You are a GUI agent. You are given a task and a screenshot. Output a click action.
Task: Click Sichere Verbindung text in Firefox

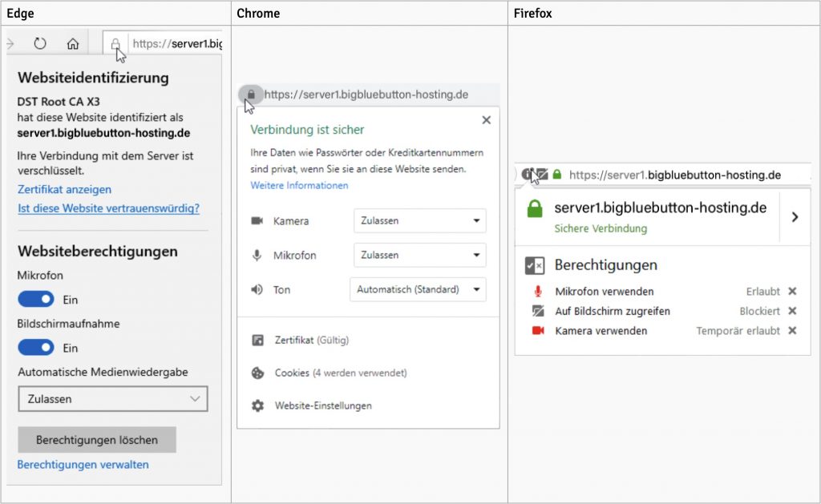click(x=601, y=228)
